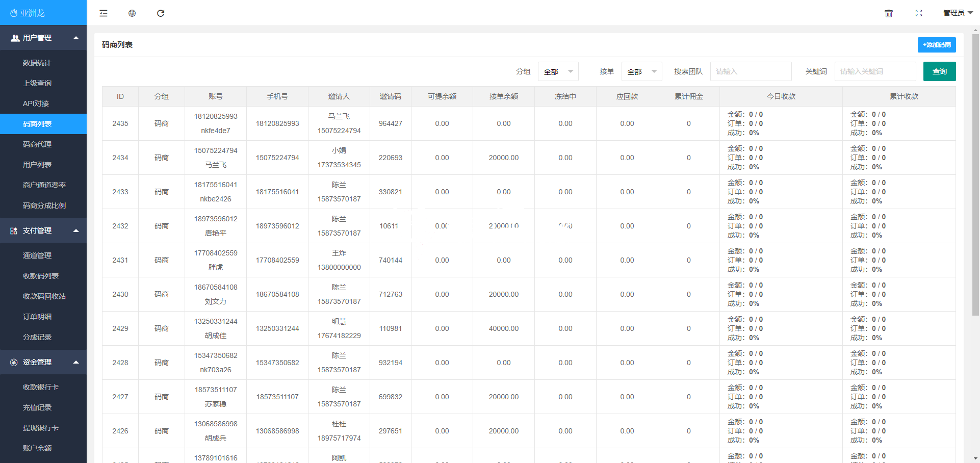Focus the 搜索团队 input field
980x463 pixels.
coord(751,71)
